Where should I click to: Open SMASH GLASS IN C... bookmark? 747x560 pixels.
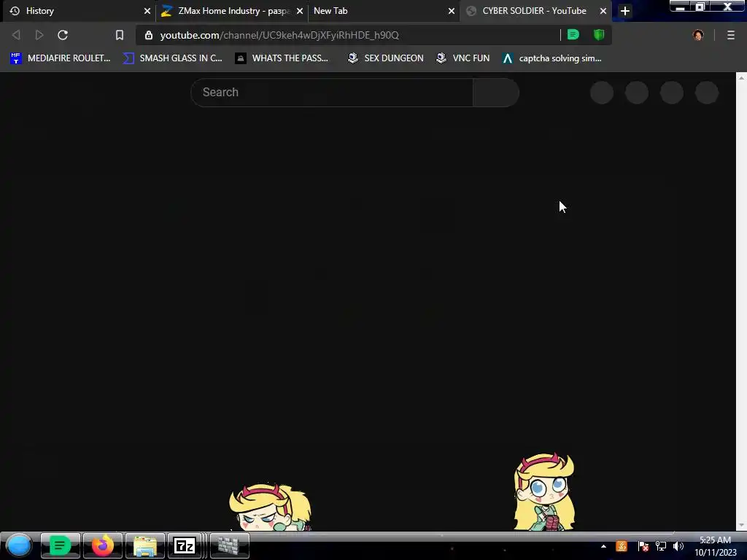[172, 58]
